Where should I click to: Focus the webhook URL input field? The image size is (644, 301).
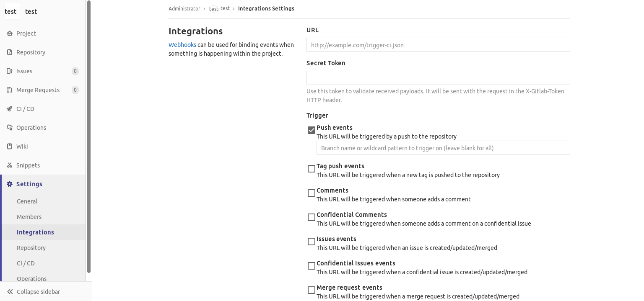pos(438,45)
